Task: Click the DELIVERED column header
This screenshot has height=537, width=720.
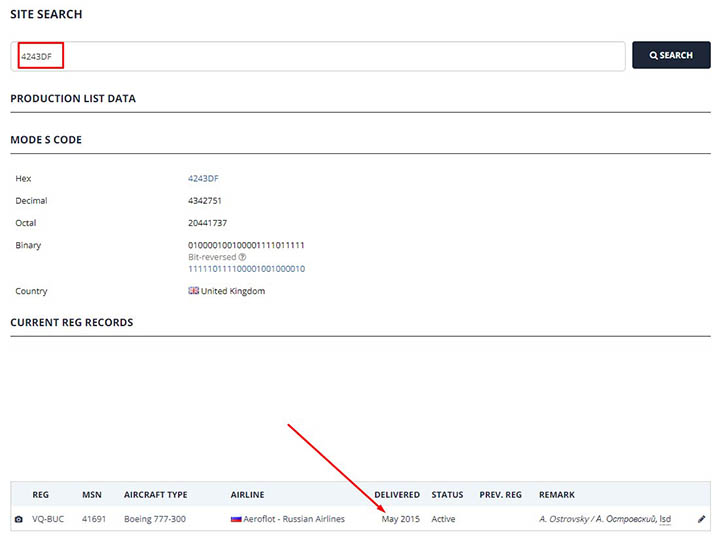Action: 397,495
